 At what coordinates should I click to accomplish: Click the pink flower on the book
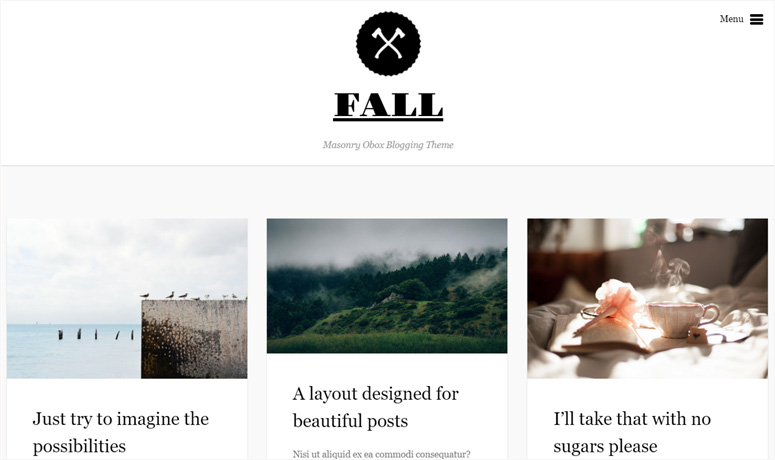[620, 298]
